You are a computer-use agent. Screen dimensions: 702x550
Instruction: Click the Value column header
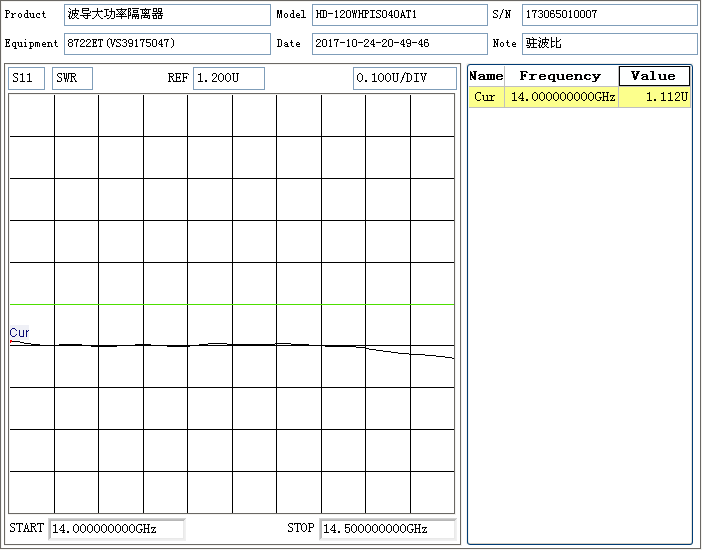(x=654, y=76)
